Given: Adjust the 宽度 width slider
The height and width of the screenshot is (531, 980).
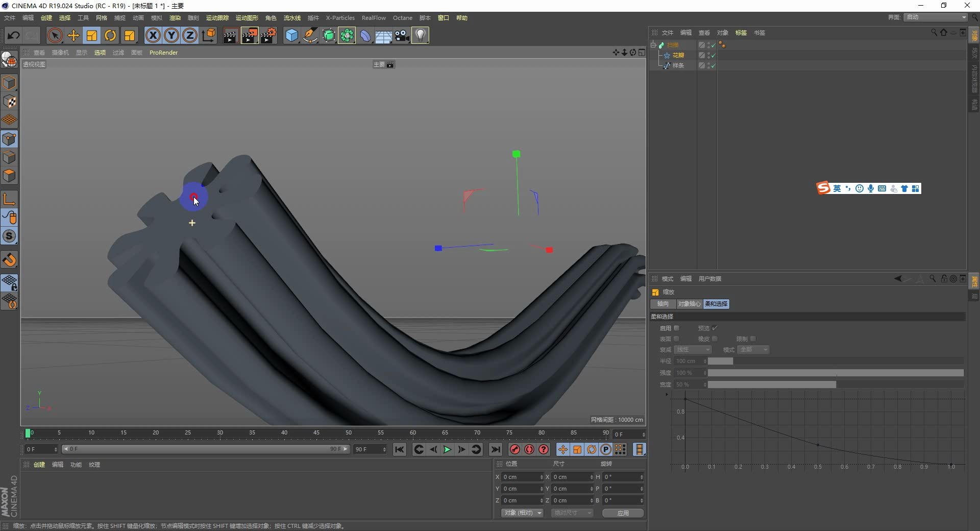Looking at the screenshot, I should pos(771,384).
